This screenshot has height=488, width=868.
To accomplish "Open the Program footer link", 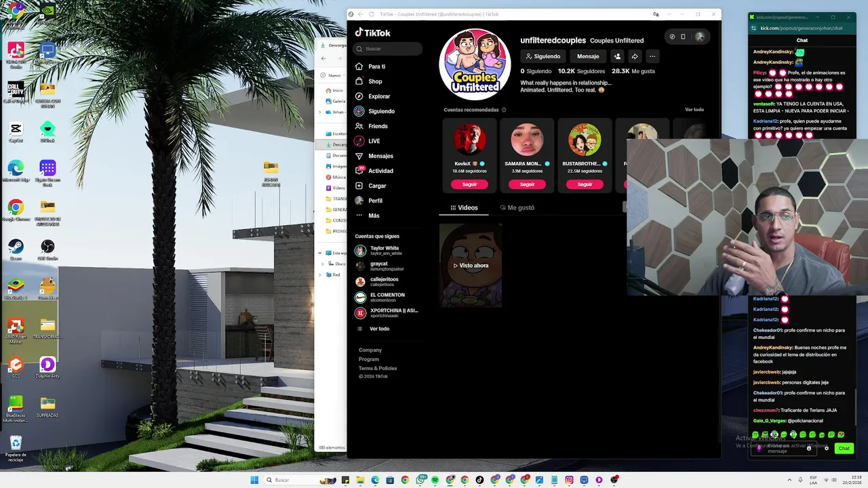I will click(369, 359).
